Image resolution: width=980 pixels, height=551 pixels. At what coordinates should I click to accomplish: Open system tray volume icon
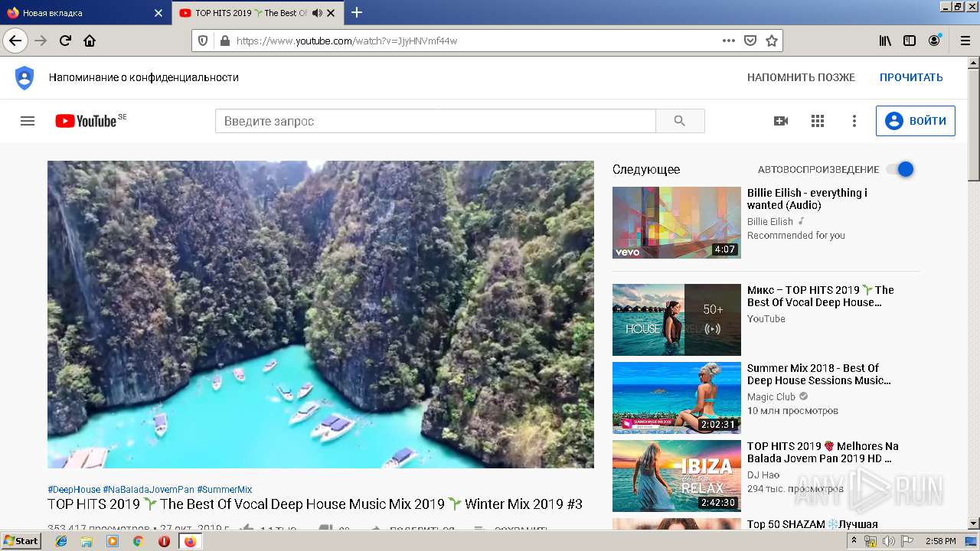[888, 541]
